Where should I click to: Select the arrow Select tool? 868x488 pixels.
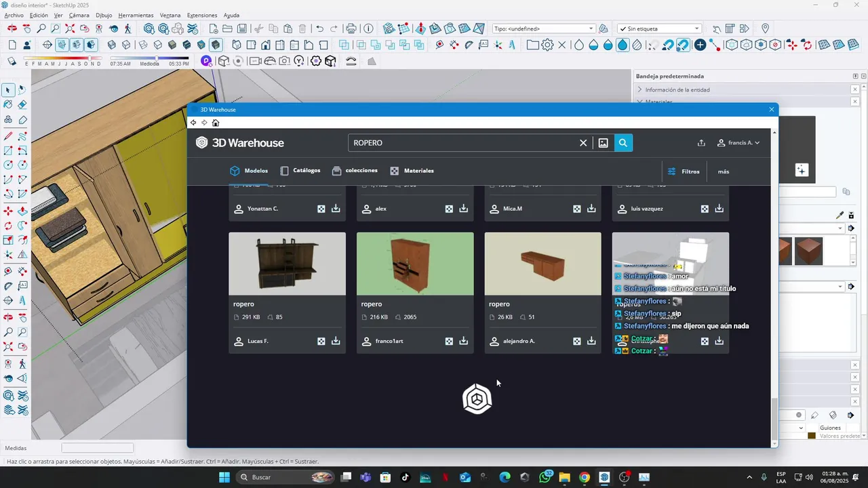pyautogui.click(x=8, y=90)
